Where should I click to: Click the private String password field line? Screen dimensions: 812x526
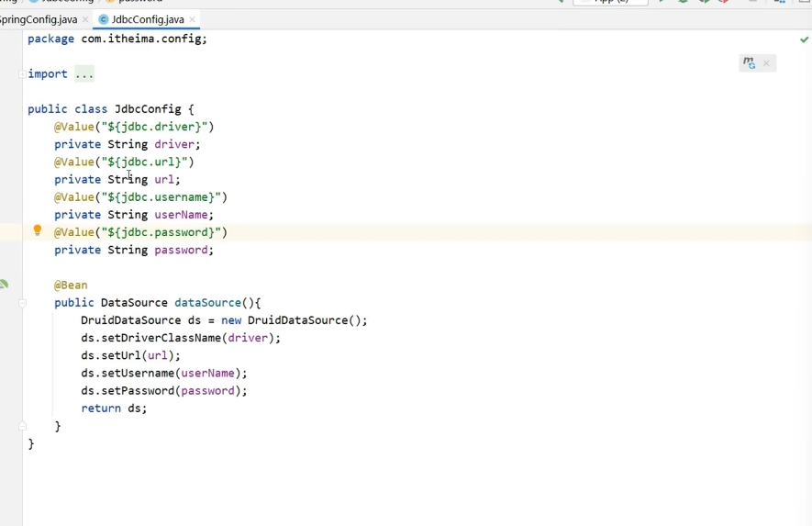point(134,251)
